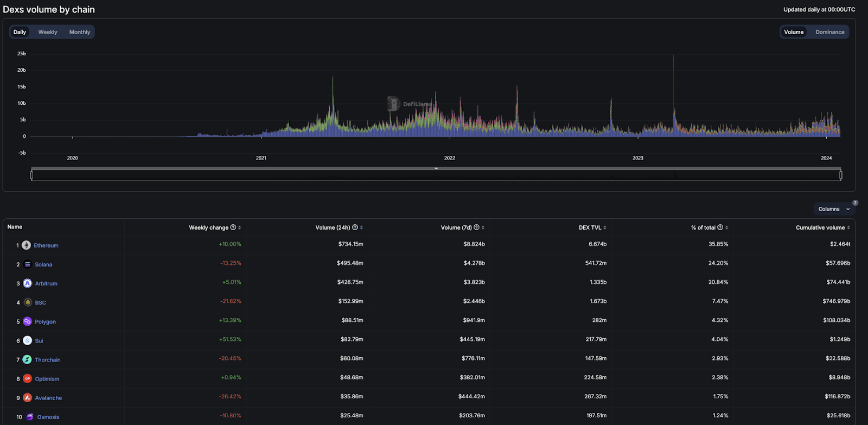Sort by % of total arrows
This screenshot has width=868, height=425.
coord(726,227)
